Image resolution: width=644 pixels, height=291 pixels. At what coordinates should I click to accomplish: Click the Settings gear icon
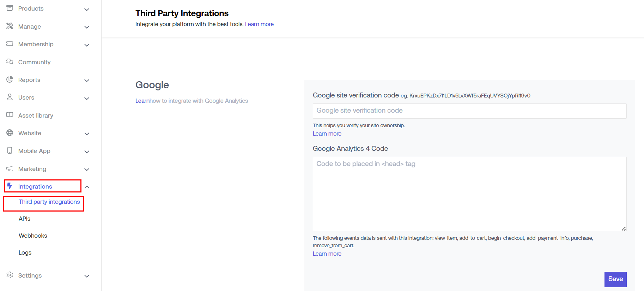coord(10,275)
